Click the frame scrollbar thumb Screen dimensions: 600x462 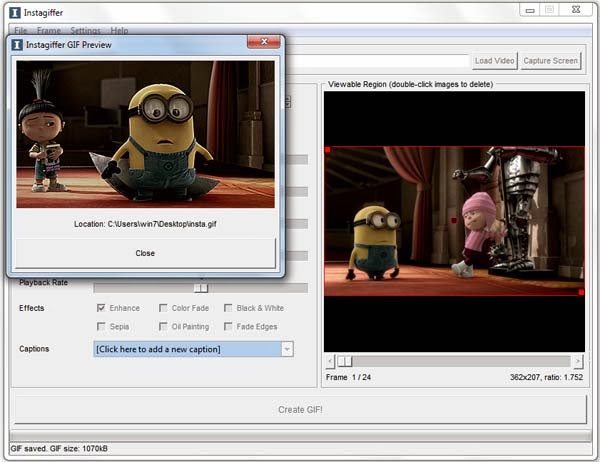(345, 361)
